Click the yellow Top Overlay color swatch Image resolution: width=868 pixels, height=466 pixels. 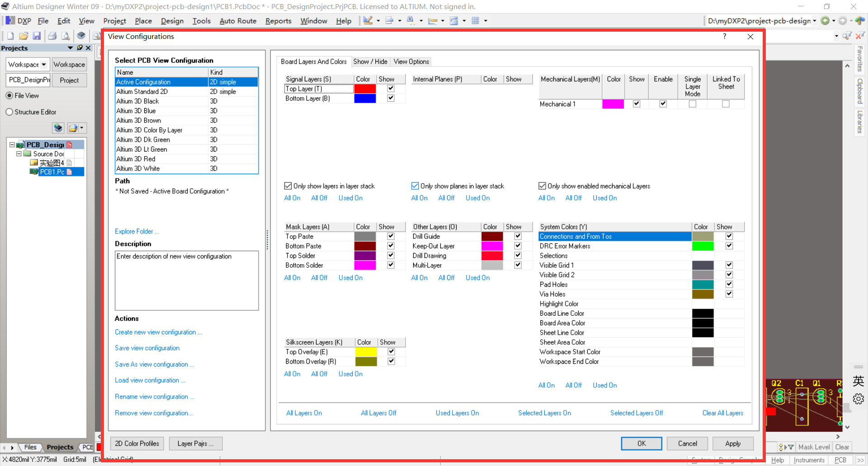pyautogui.click(x=366, y=352)
